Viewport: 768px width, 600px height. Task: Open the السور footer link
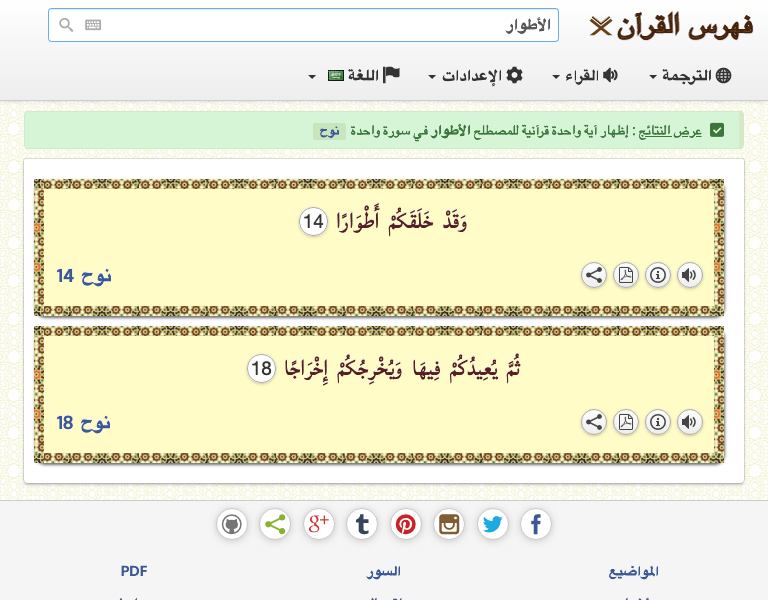(x=384, y=572)
